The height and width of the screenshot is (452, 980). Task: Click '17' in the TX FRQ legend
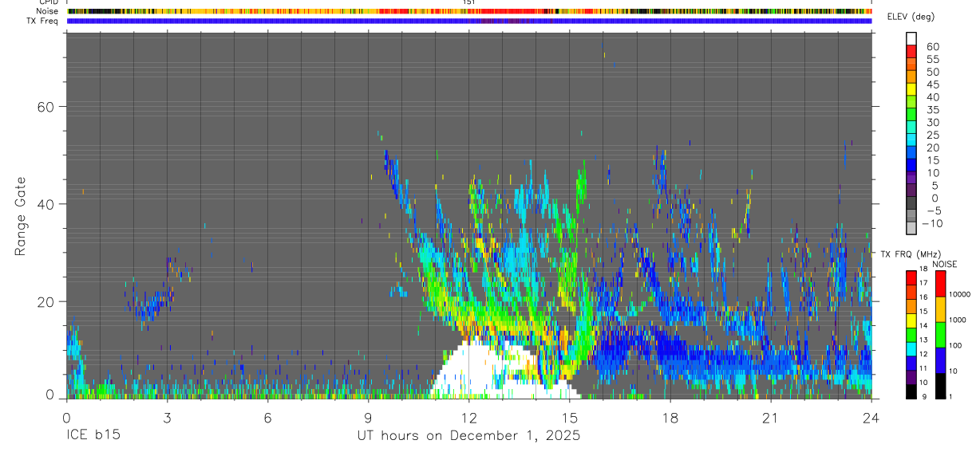tap(924, 283)
